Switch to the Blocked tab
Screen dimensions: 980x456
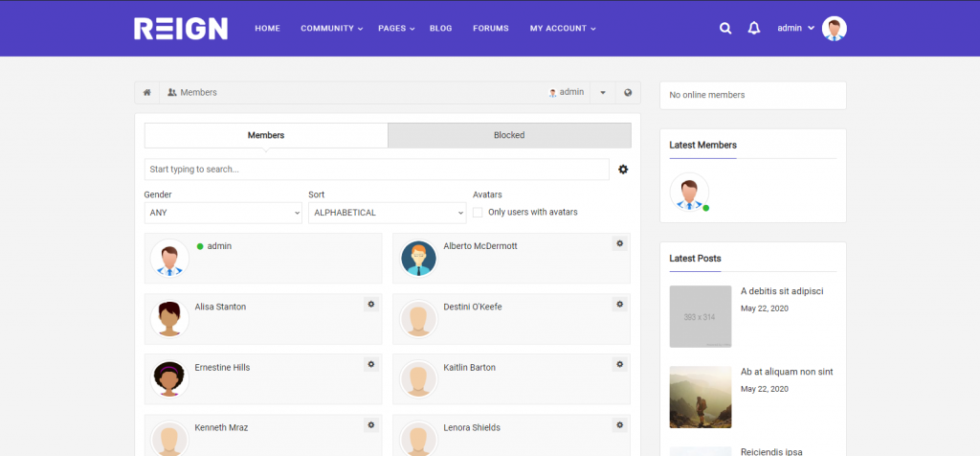point(509,135)
